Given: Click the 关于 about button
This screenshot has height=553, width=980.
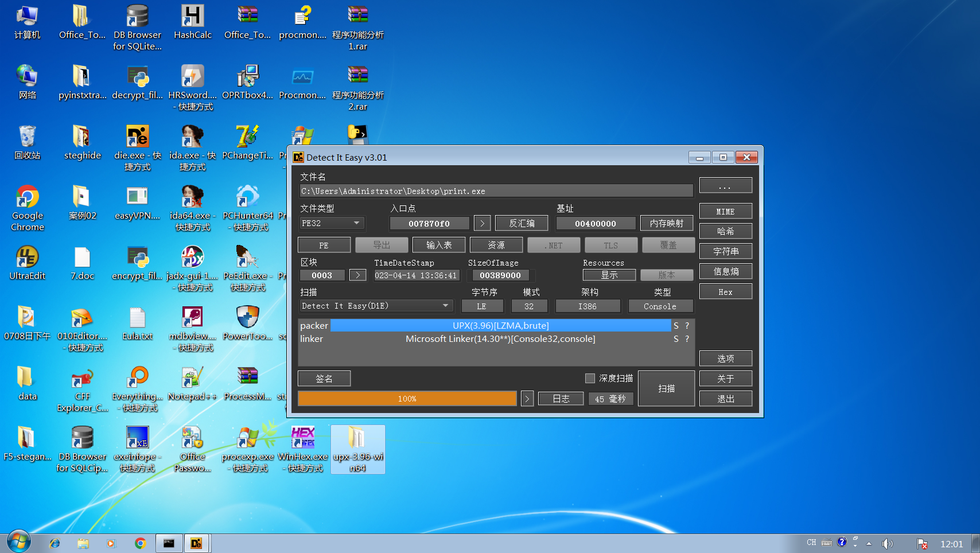Looking at the screenshot, I should (x=725, y=379).
